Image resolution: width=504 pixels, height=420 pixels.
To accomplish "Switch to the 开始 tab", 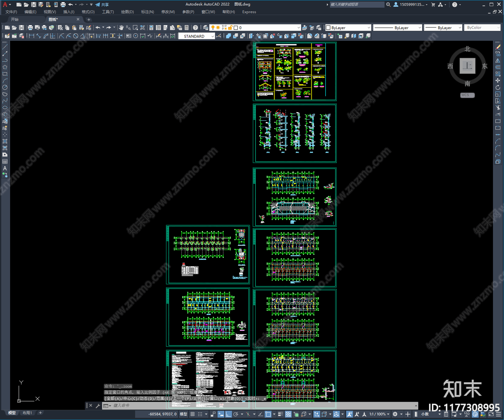I will [x=15, y=20].
